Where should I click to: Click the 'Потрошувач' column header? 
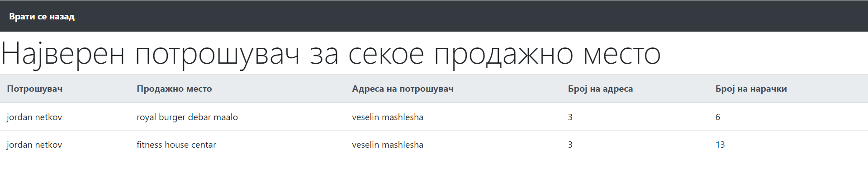pos(35,89)
